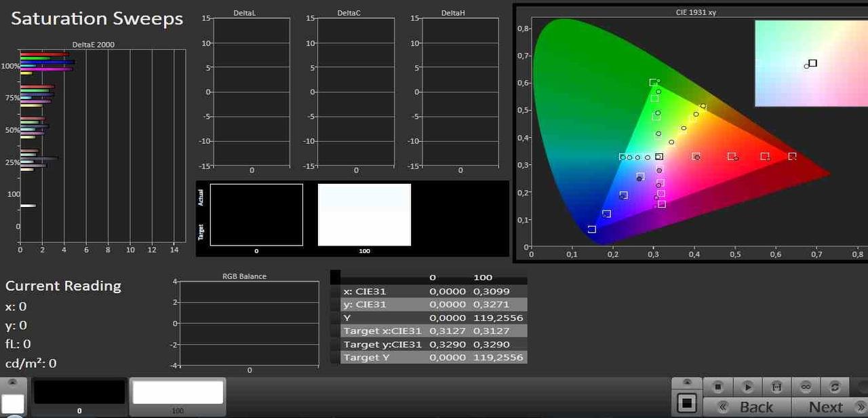Click the white square at bottom-left corner
This screenshot has width=868, height=418.
pyautogui.click(x=13, y=404)
